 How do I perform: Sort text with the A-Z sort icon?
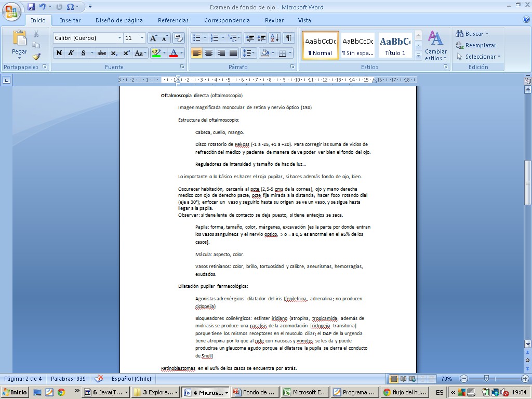click(275, 38)
